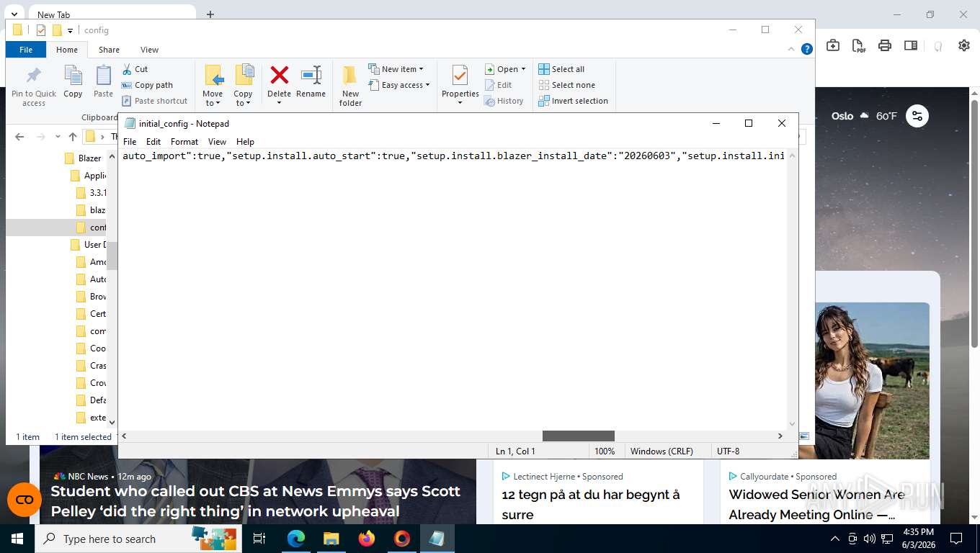Click the Paste clipboard icon
The height and width of the screenshot is (553, 980).
coord(104,81)
